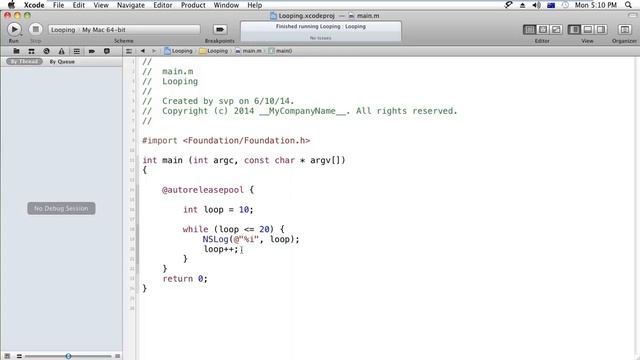This screenshot has height=360, width=640.
Task: Click the int main function declaration line
Action: coord(244,160)
